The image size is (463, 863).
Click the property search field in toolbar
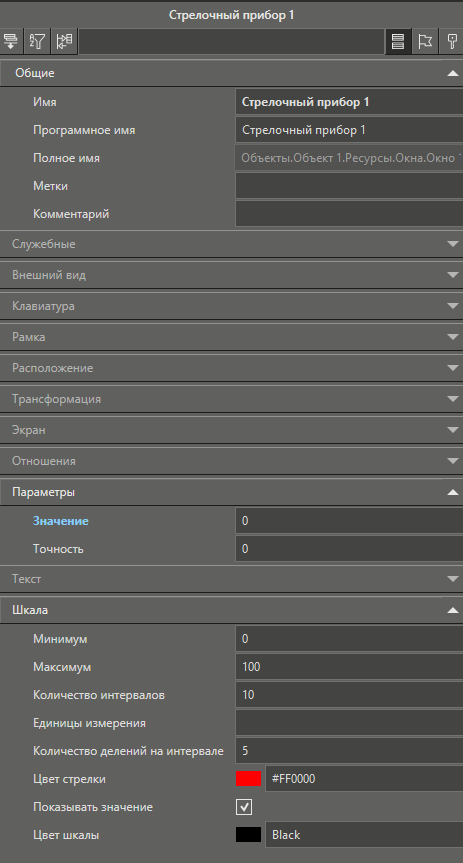231,41
